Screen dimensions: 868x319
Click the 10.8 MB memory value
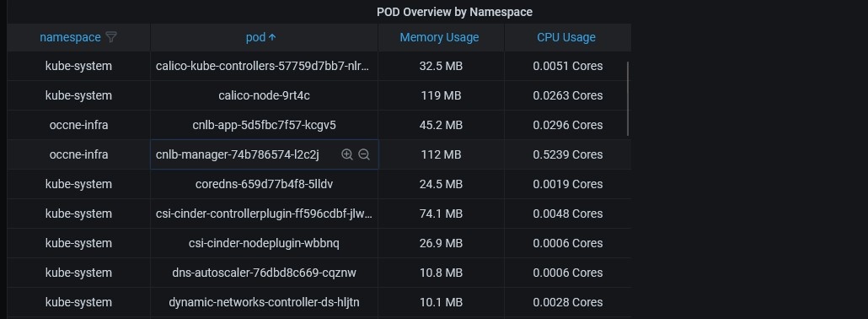click(441, 273)
